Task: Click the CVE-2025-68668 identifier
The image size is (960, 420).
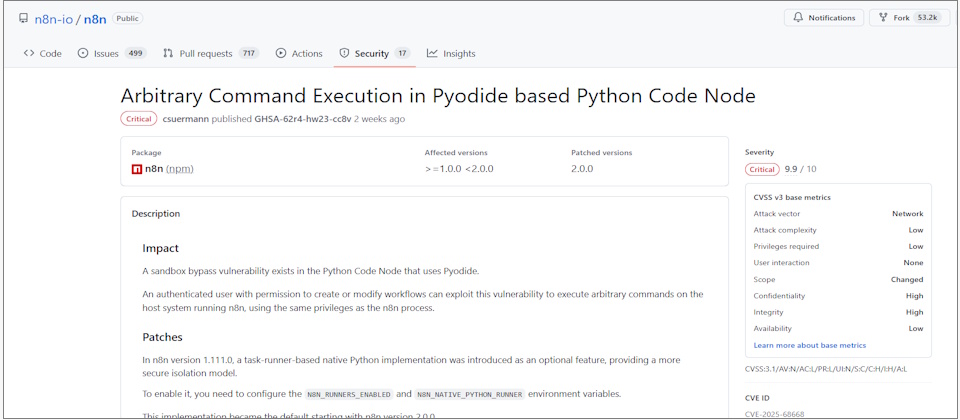Action: coord(774,414)
